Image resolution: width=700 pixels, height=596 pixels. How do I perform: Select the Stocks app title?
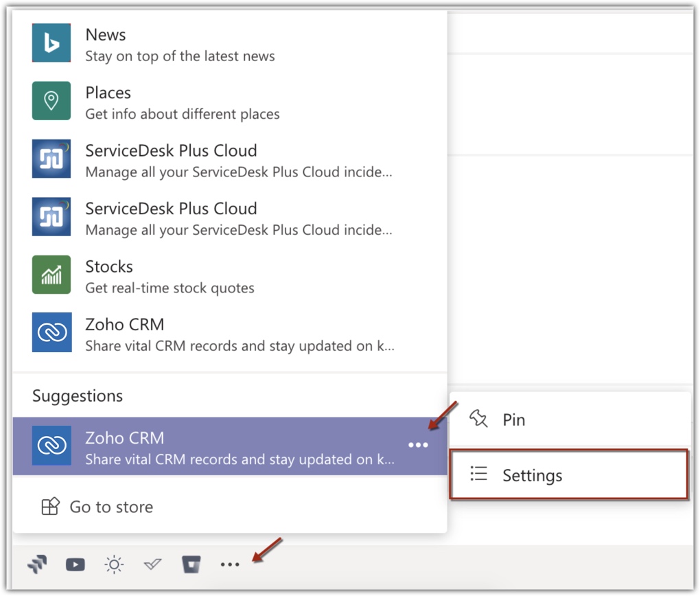(x=109, y=266)
